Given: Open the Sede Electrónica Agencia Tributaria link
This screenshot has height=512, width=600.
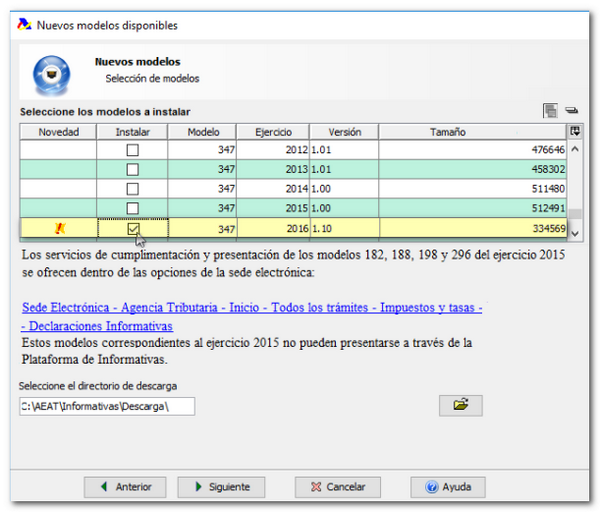Looking at the screenshot, I should click(252, 308).
